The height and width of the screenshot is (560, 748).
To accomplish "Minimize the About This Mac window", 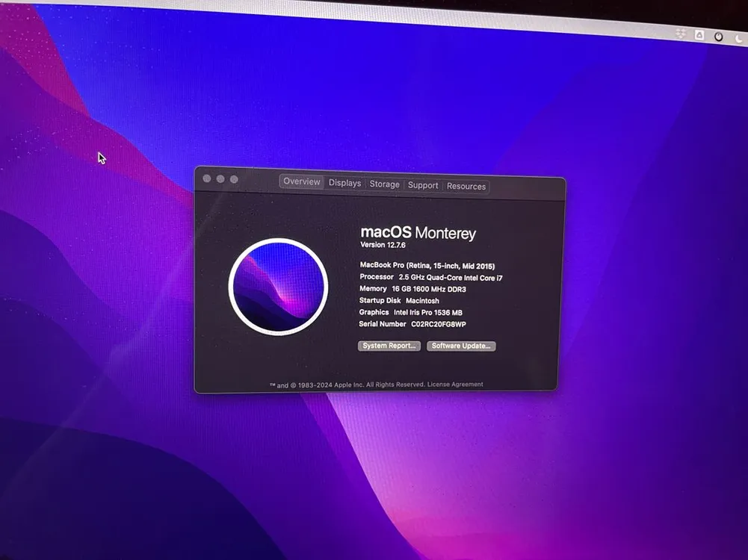I will tap(220, 178).
